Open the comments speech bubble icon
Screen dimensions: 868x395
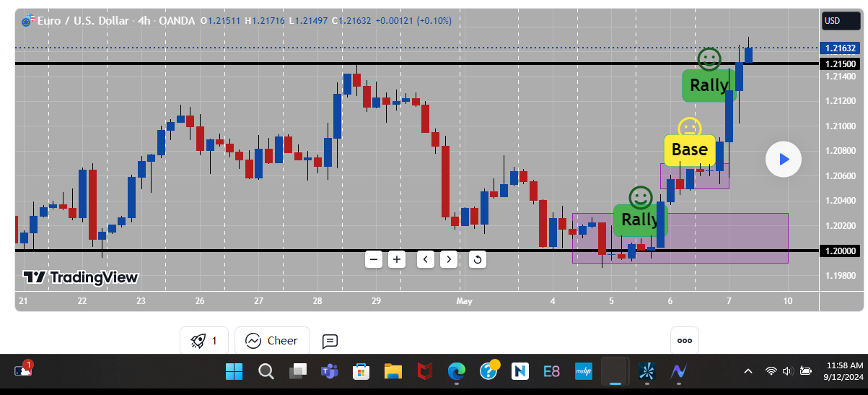(330, 341)
